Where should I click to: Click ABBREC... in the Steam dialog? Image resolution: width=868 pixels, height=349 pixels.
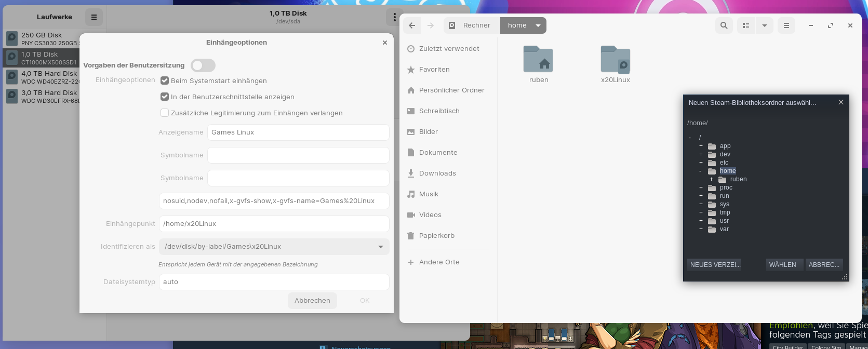coord(824,265)
